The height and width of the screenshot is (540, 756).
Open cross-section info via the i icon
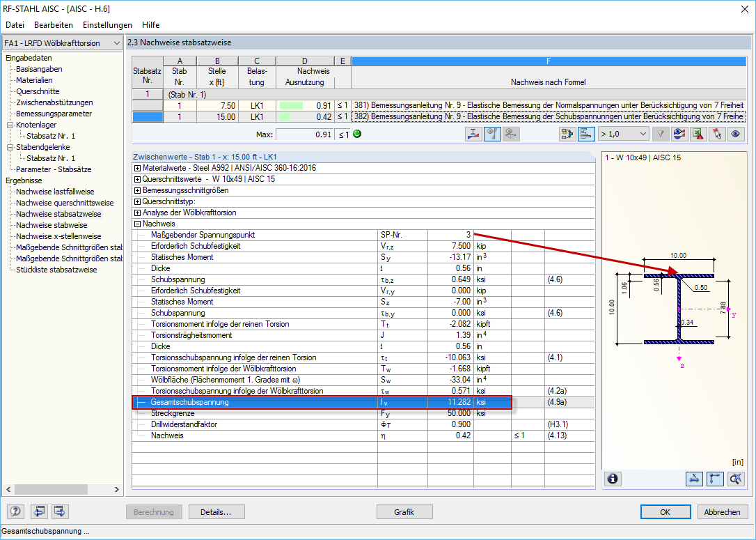click(x=613, y=479)
